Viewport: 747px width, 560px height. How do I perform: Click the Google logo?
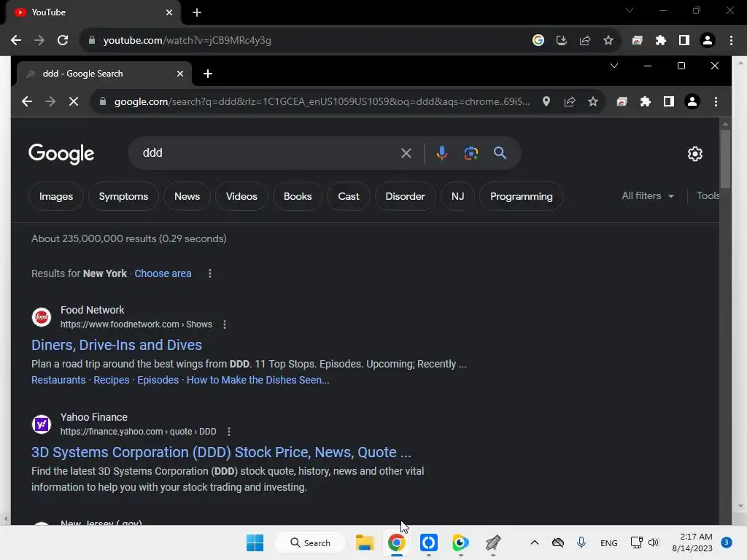(x=61, y=153)
